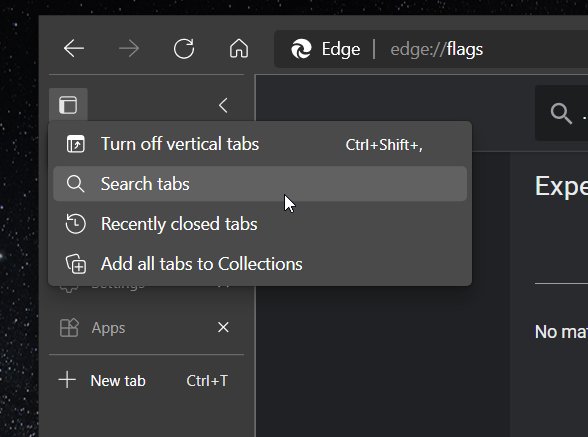This screenshot has height=437, width=588.
Task: Select Add all tabs to Collections
Action: (x=260, y=264)
